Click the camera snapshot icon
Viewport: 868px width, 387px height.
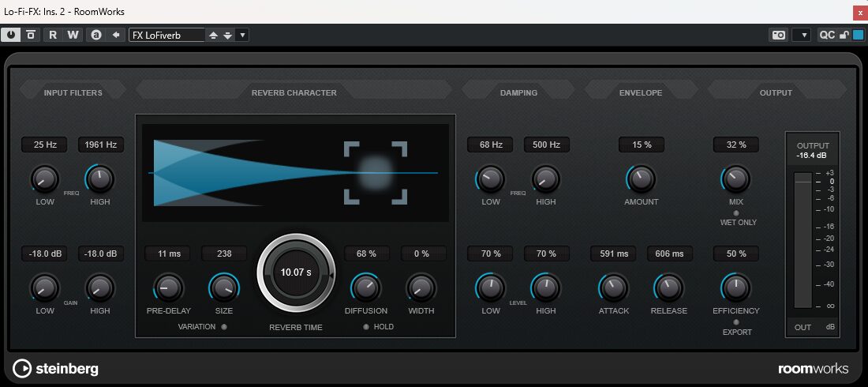pos(779,35)
